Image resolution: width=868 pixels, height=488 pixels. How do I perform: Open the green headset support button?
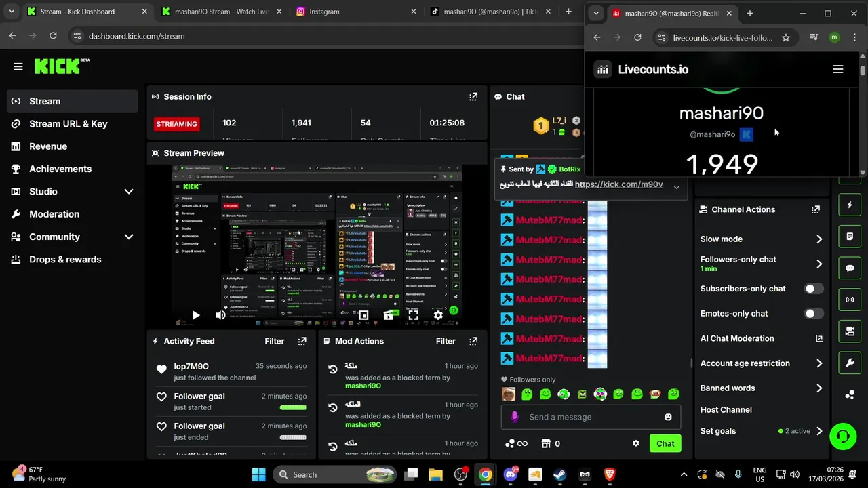pos(843,436)
